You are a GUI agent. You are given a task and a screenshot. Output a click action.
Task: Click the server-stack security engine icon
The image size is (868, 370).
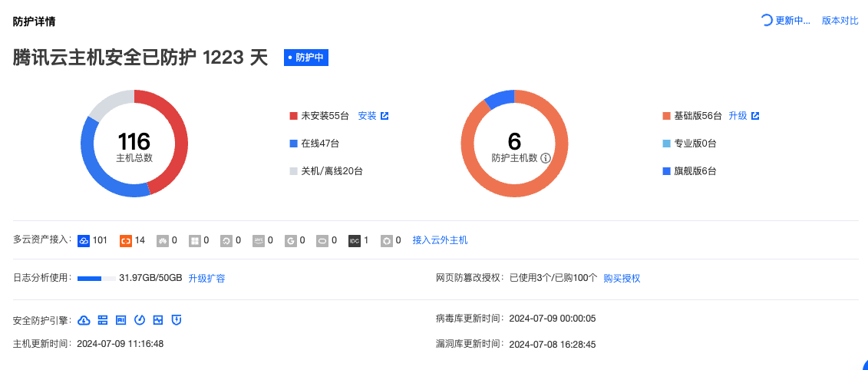pos(102,319)
